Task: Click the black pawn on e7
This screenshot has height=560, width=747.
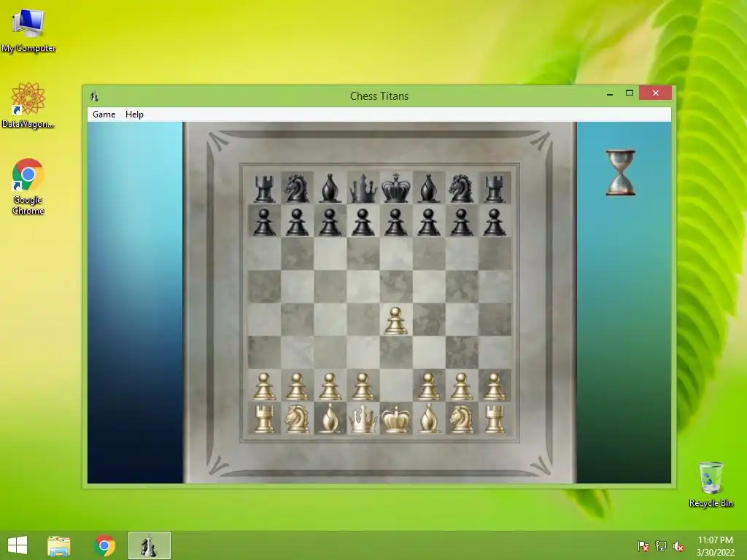Action: 396,222
